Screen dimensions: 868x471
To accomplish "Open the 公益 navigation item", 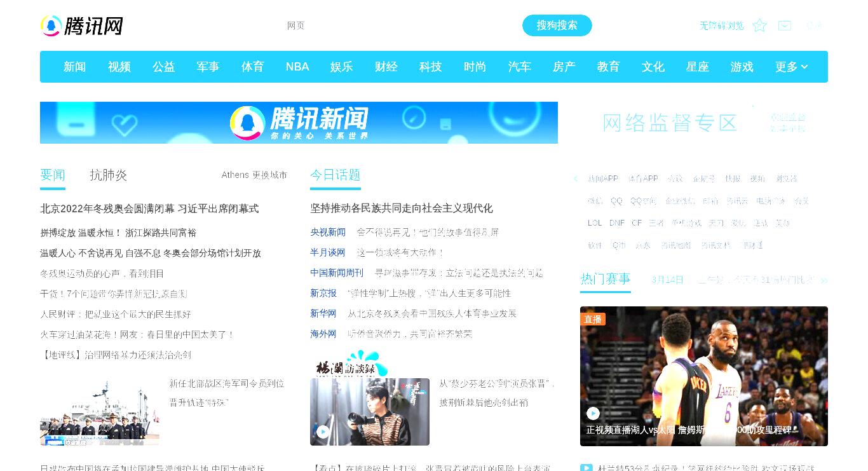I will pyautogui.click(x=163, y=67).
